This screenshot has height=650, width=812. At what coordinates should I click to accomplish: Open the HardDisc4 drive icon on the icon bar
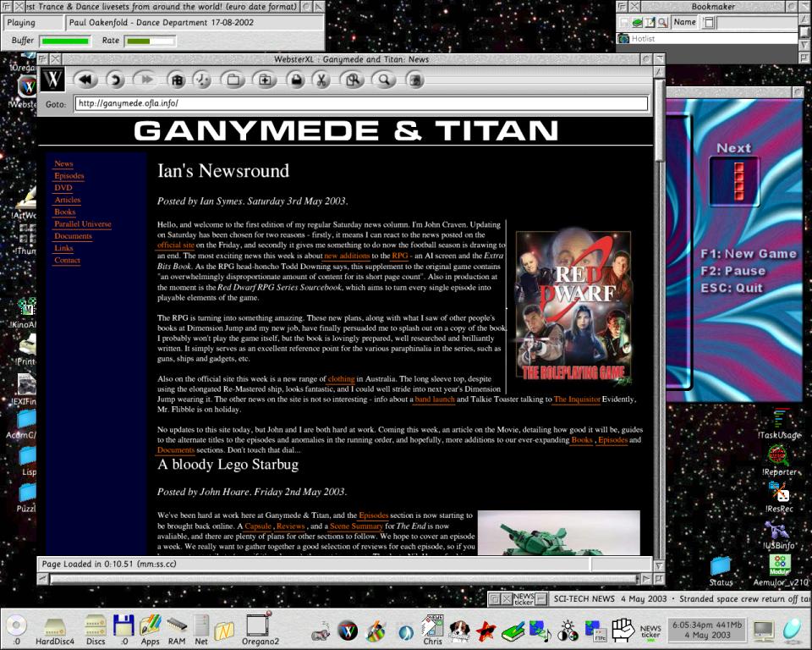pos(55,630)
